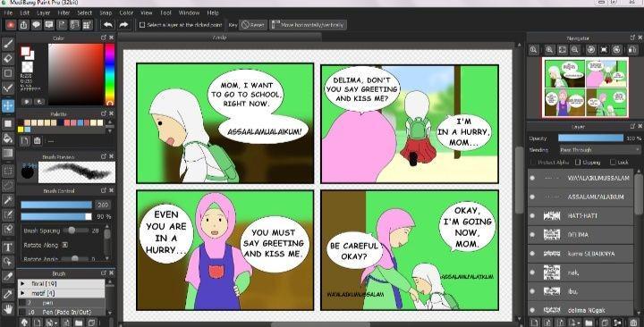
Task: Open brush import dropdown arrow in Brush panel
Action: (x=55, y=323)
